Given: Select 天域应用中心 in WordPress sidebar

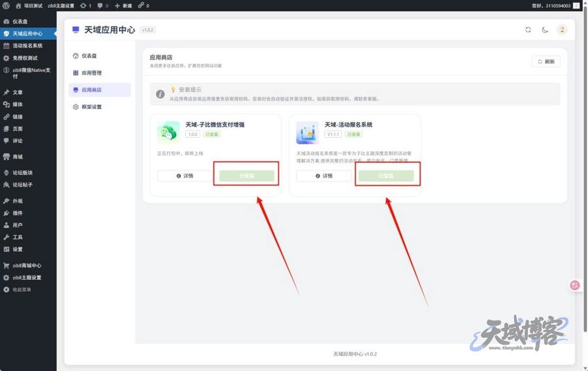Looking at the screenshot, I should (x=28, y=33).
